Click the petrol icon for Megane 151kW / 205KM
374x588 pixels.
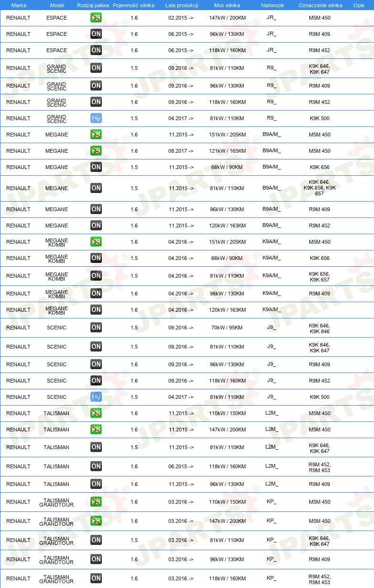(x=96, y=135)
